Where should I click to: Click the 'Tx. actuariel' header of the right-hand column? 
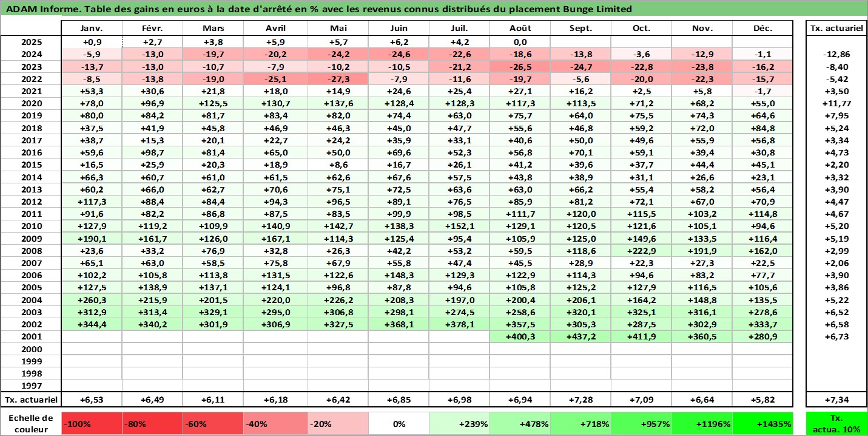tap(836, 29)
